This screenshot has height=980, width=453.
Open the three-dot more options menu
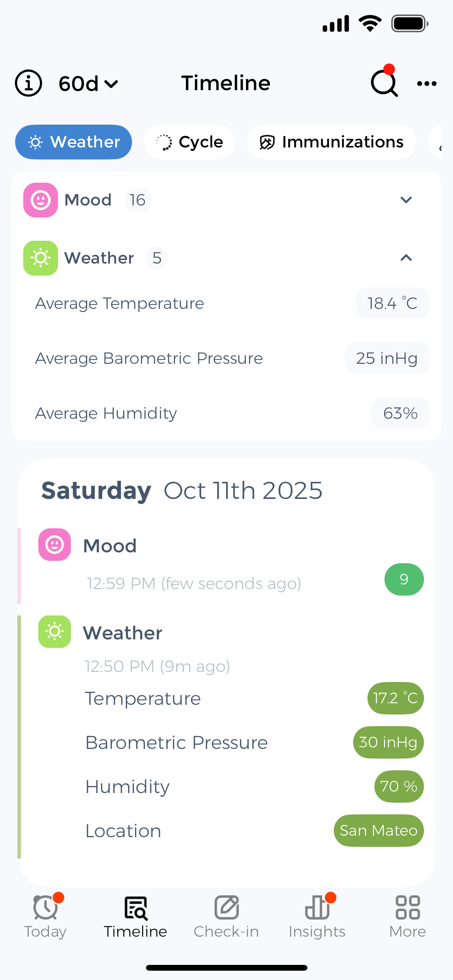[427, 83]
